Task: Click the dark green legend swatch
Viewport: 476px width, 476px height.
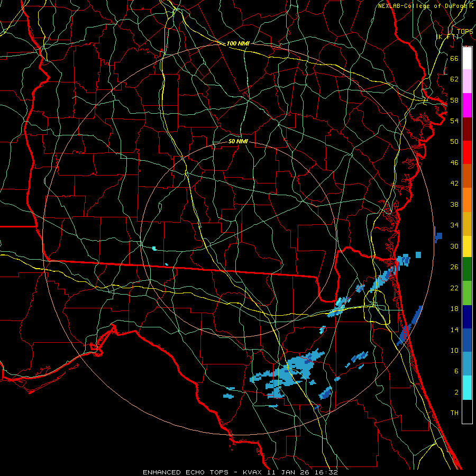Action: click(467, 269)
